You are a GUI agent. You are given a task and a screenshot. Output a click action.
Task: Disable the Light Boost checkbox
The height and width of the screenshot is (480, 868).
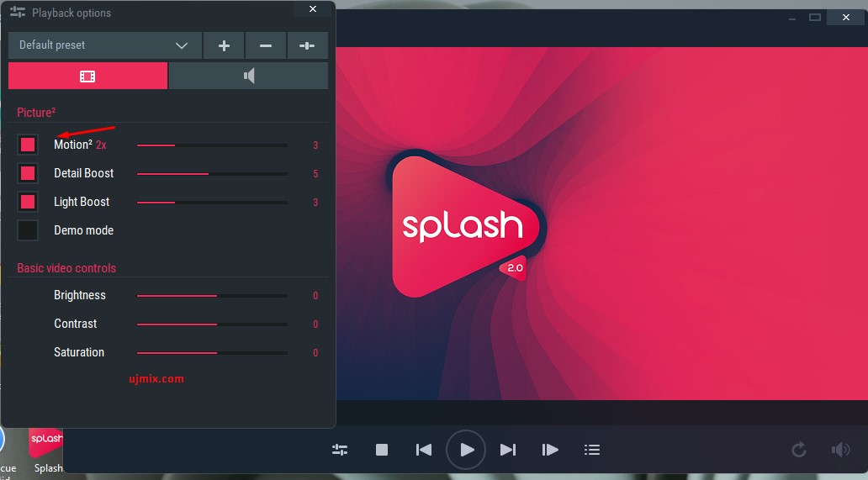point(28,202)
